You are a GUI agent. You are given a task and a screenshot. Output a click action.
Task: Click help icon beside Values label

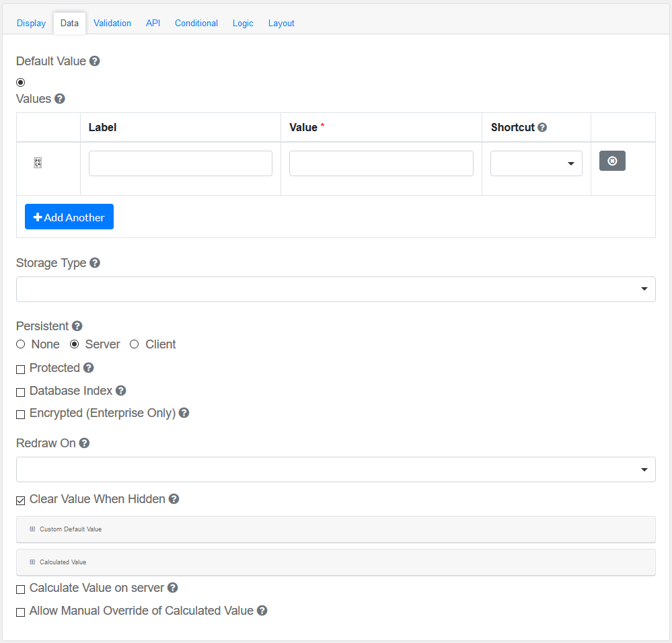click(x=60, y=99)
